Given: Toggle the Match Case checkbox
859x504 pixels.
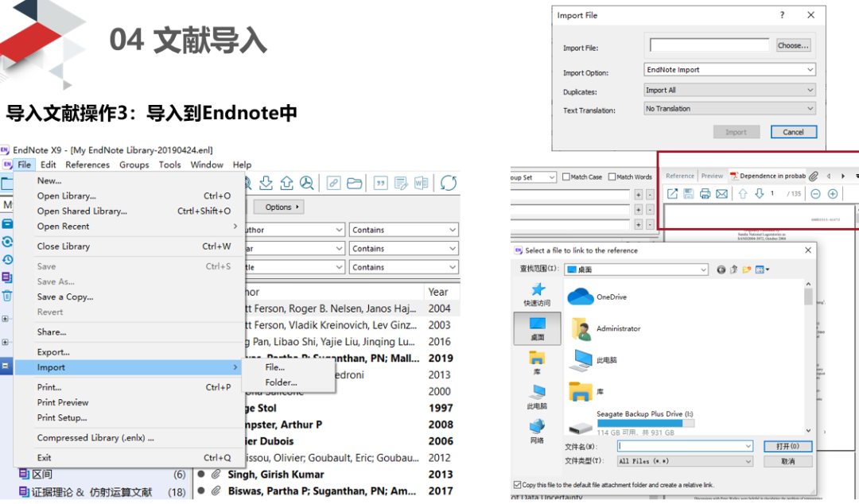Looking at the screenshot, I should click(566, 176).
